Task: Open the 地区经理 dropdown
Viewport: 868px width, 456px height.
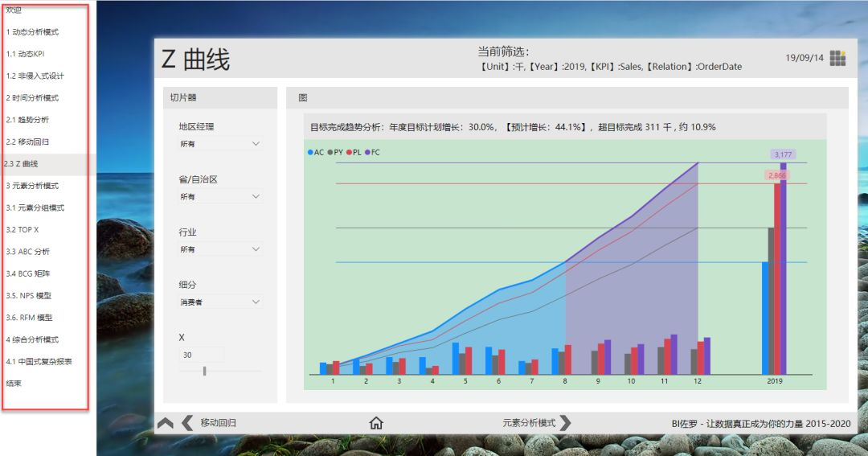Action: [219, 143]
